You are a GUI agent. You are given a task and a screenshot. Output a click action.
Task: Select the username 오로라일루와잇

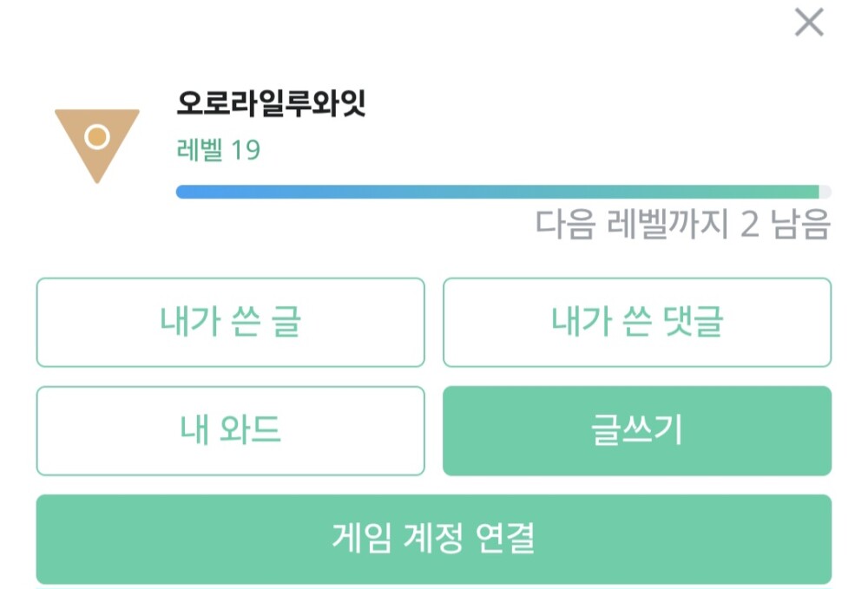coord(271,105)
